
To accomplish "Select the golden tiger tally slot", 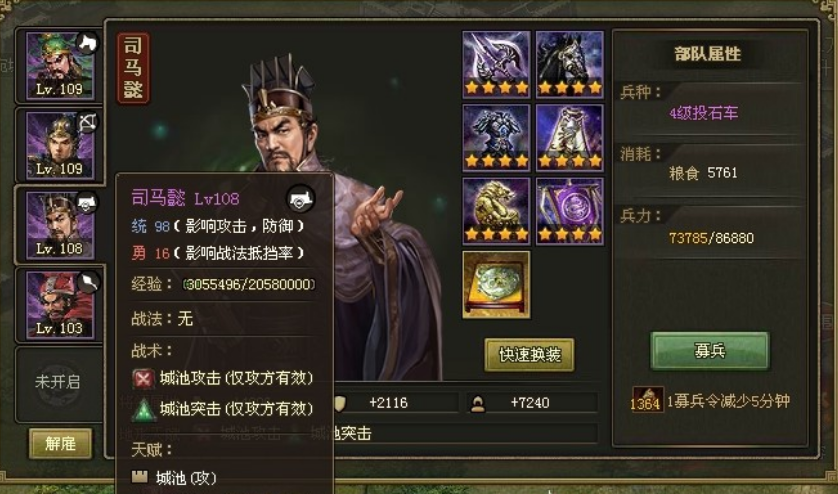I will [x=496, y=211].
